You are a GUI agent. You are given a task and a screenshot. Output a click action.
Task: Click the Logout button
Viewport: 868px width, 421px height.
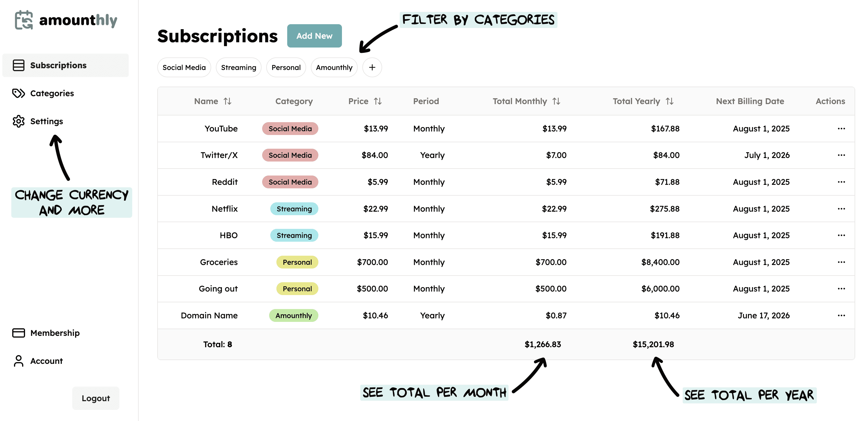click(x=96, y=398)
